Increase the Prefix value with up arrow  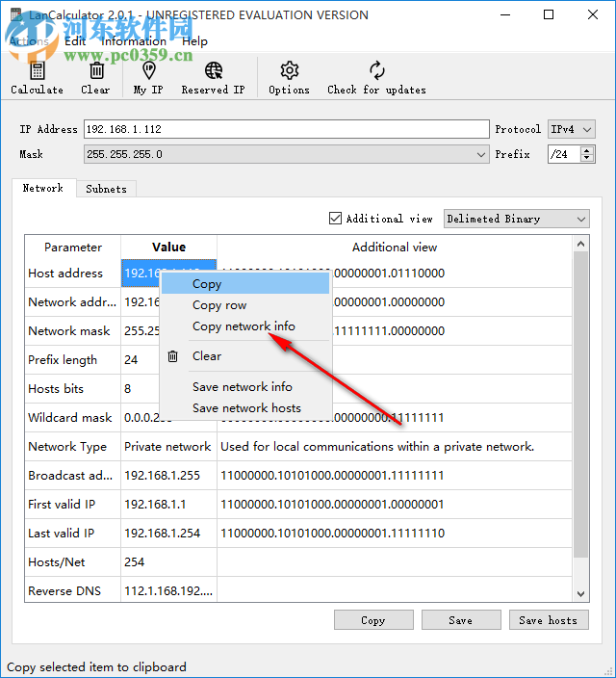[586, 150]
